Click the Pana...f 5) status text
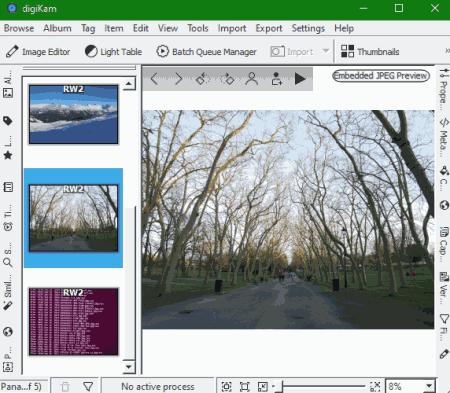Viewport: 450px width, 393px height. (x=21, y=387)
